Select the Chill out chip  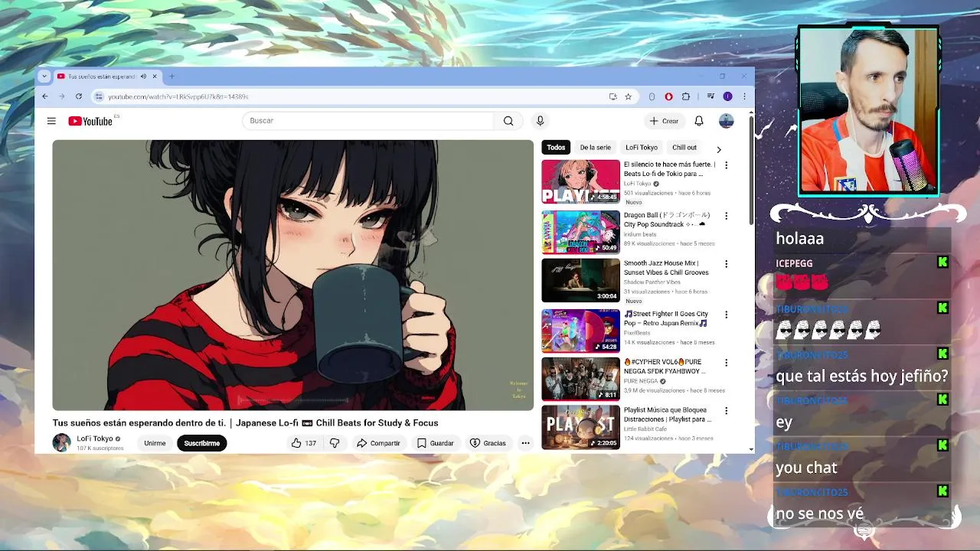684,148
